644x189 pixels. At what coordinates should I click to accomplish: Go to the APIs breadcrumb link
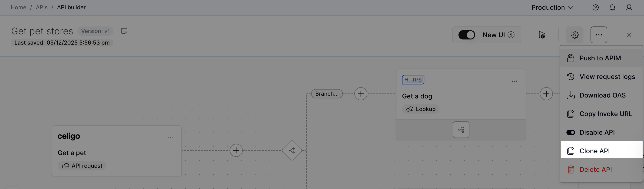(x=42, y=7)
